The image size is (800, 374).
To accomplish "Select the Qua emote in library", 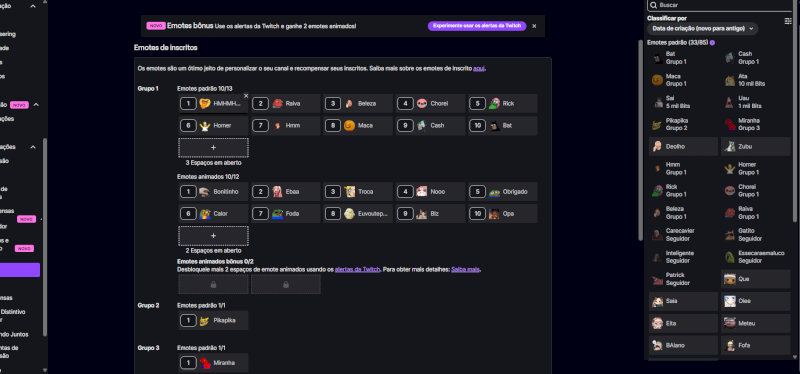I will 756,279.
